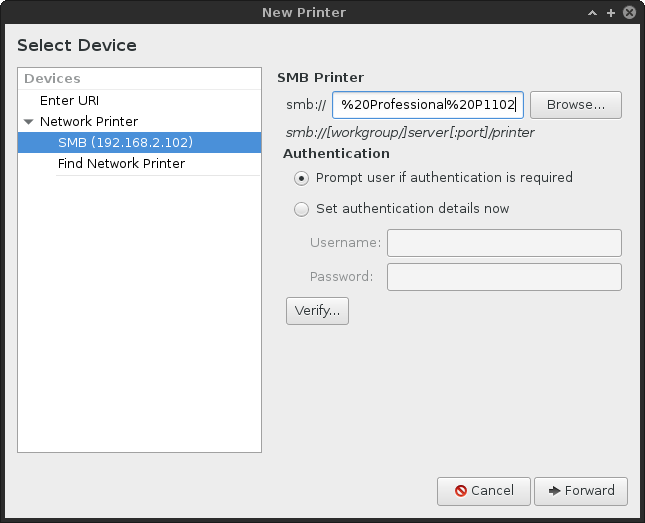Select Enter URI in the Devices list

click(x=69, y=101)
